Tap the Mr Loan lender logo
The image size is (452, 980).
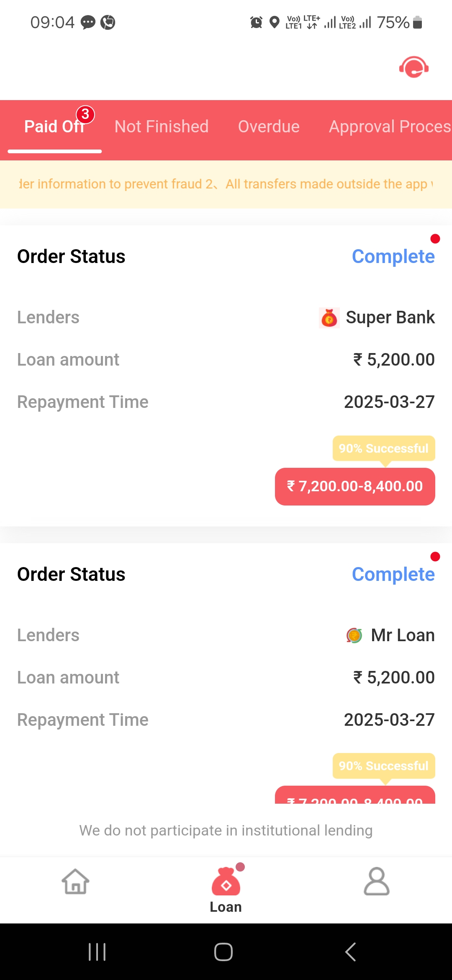(x=354, y=635)
